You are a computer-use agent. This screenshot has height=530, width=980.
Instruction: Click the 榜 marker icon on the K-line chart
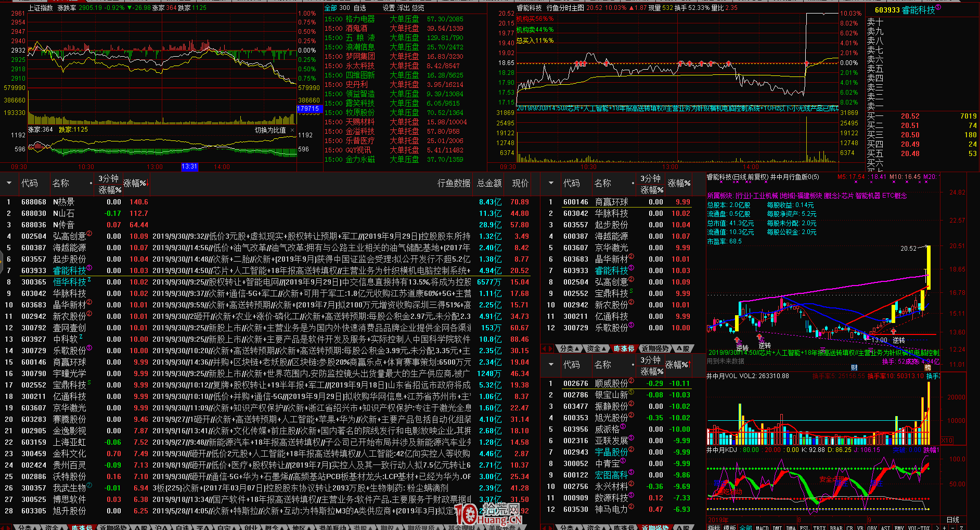(x=927, y=368)
